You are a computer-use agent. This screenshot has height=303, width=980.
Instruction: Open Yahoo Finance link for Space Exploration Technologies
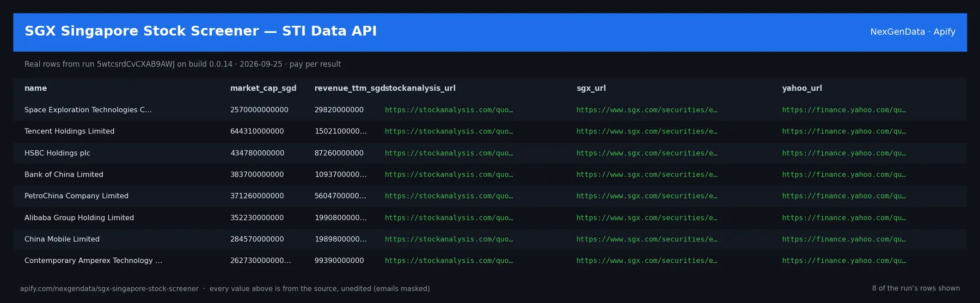(844, 110)
